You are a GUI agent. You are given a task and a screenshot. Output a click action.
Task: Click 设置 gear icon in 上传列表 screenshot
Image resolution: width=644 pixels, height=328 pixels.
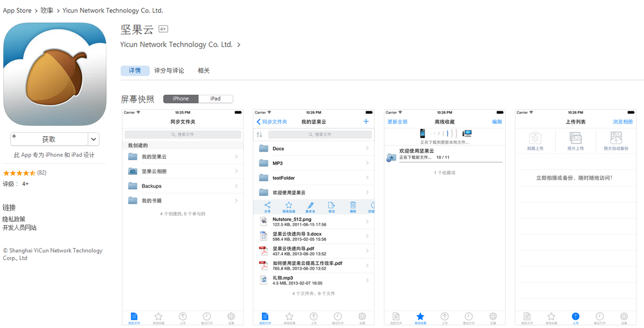pos(624,317)
